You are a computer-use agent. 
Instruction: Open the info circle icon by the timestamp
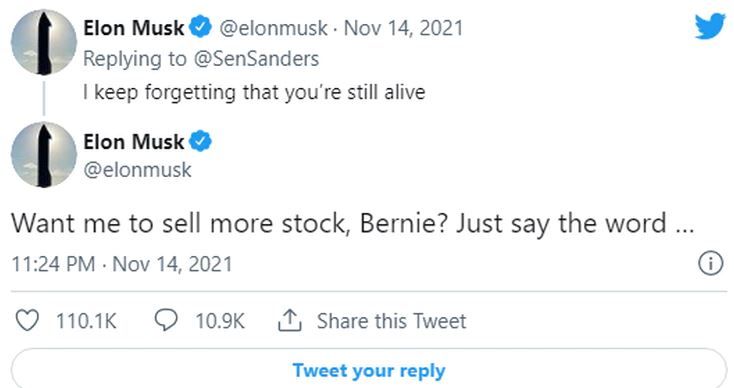coord(711,263)
